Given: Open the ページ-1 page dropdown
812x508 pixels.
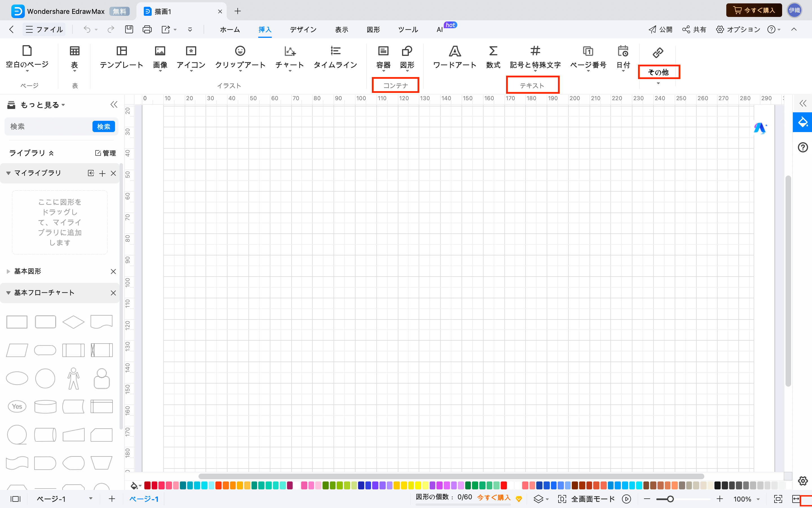Looking at the screenshot, I should click(x=90, y=499).
